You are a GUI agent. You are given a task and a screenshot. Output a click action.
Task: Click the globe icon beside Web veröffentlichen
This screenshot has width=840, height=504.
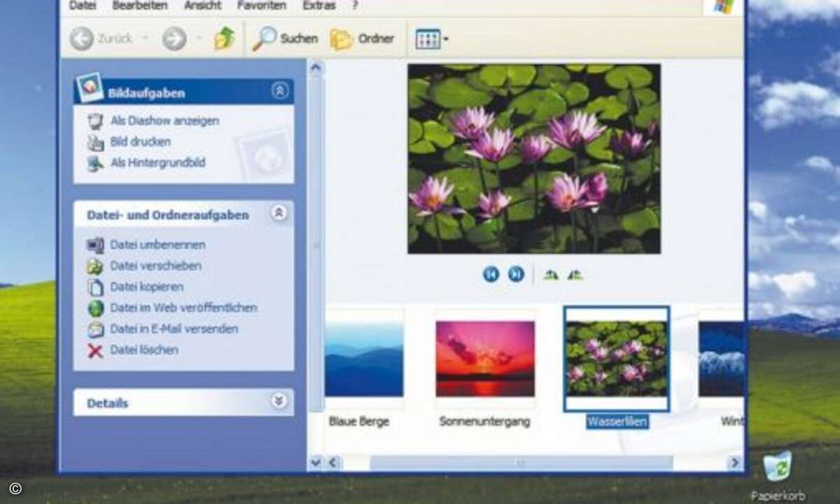click(95, 308)
